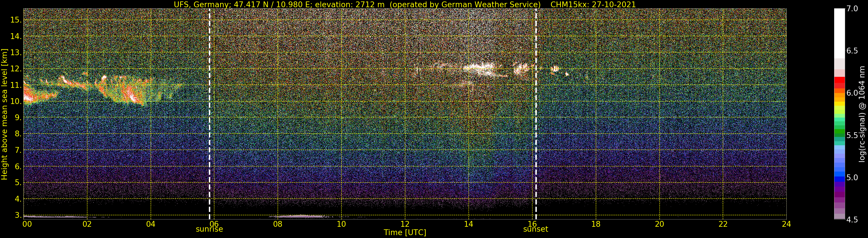This screenshot has width=868, height=238.
Task: Click the sunset text label
Action: coord(535,229)
